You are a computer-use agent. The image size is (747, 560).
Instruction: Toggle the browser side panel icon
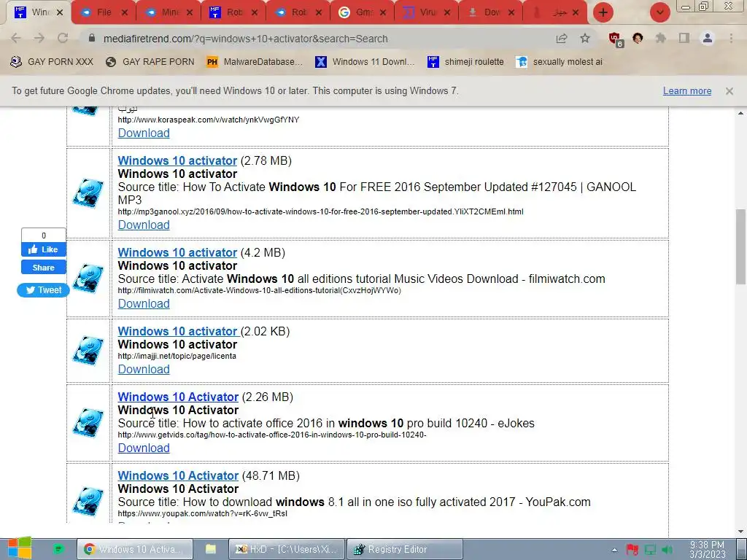click(x=684, y=39)
